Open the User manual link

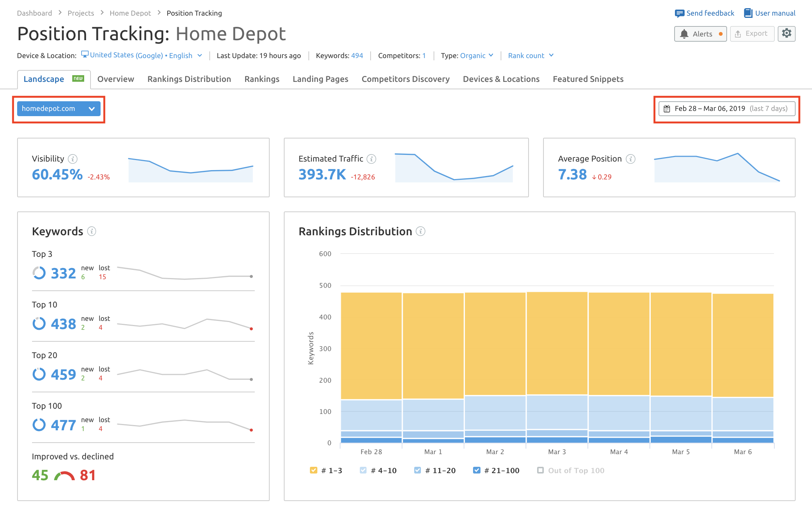(770, 13)
